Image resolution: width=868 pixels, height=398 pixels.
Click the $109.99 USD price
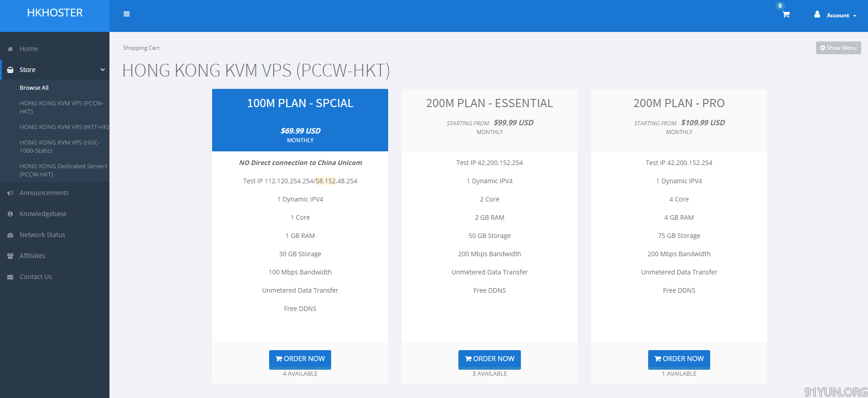click(x=703, y=123)
